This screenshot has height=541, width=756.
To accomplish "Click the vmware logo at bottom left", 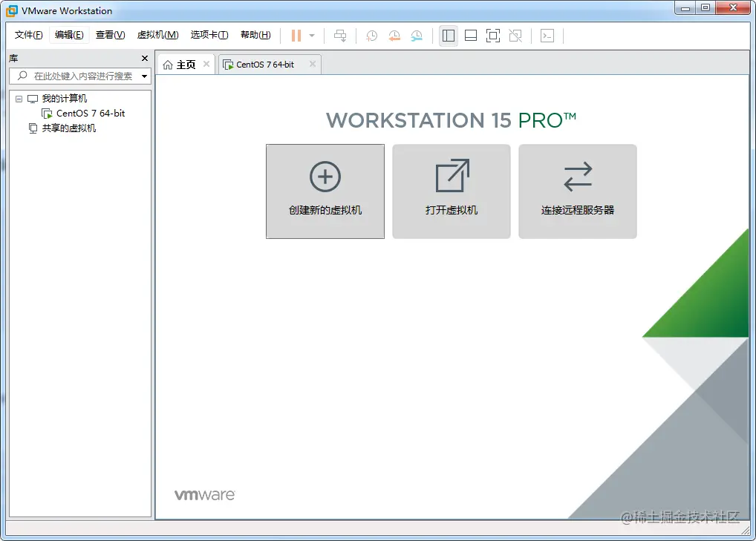I will 204,495.
